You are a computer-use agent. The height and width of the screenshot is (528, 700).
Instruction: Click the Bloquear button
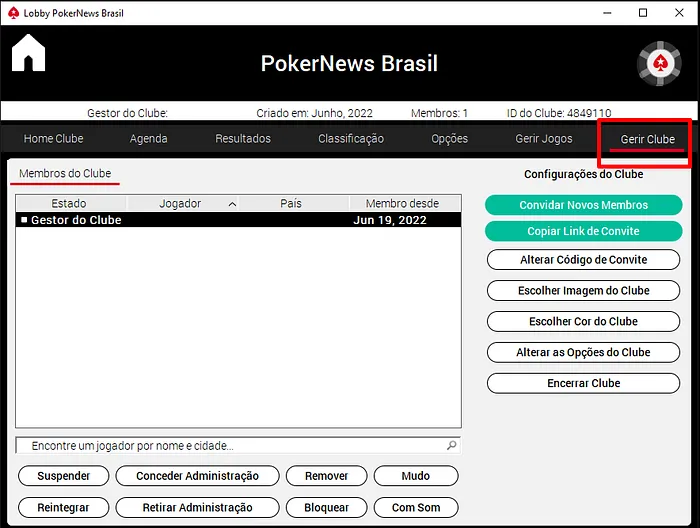click(x=326, y=507)
